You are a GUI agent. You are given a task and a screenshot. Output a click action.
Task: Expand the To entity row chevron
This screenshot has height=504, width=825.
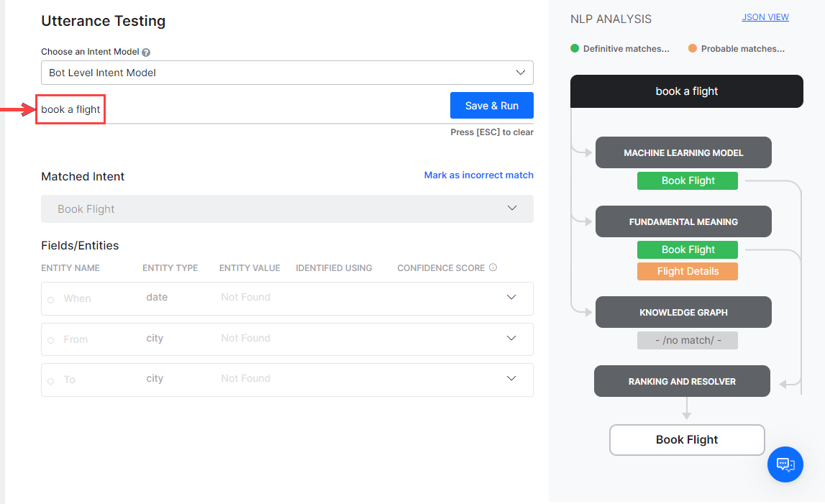click(511, 378)
